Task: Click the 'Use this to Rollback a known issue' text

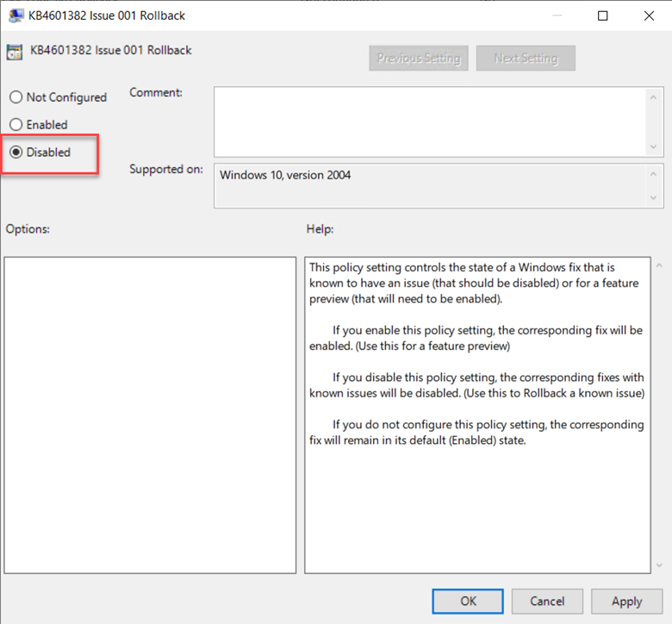Action: (554, 393)
